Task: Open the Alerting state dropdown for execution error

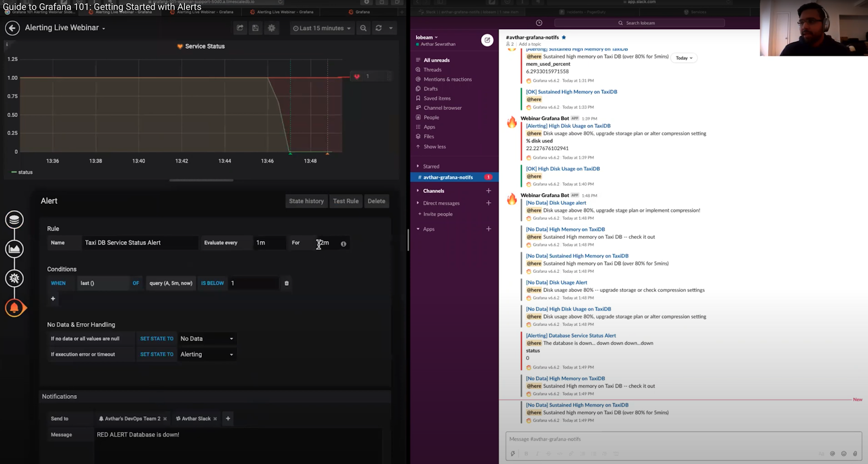Action: [207, 355]
